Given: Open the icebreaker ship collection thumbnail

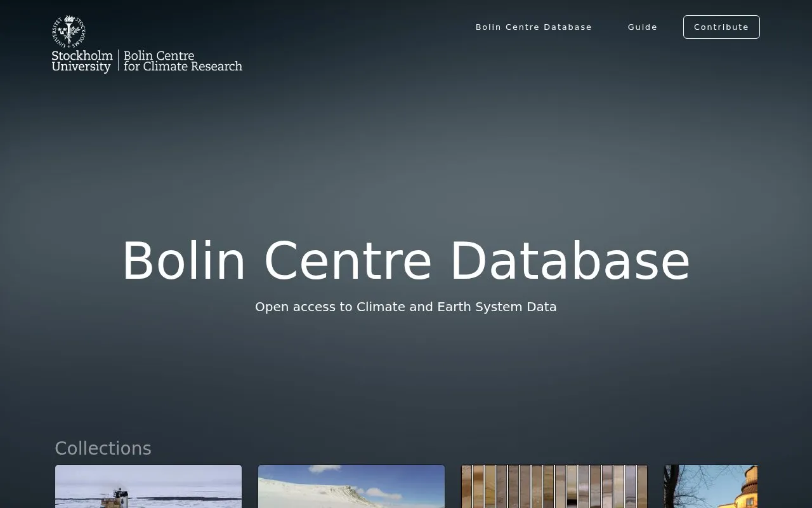Looking at the screenshot, I should point(148,486).
